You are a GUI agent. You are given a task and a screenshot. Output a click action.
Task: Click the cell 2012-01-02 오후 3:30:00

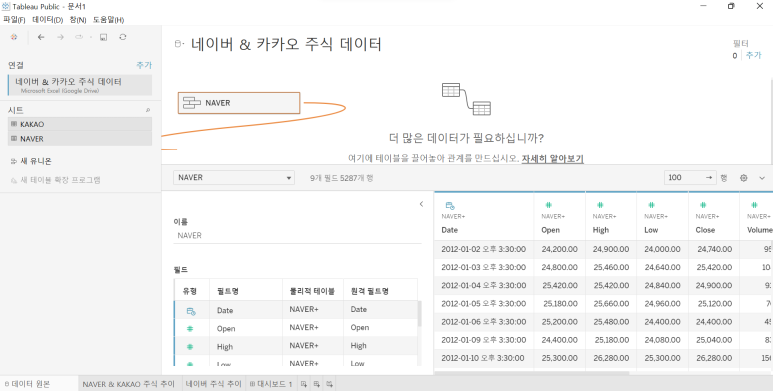pyautogui.click(x=484, y=249)
